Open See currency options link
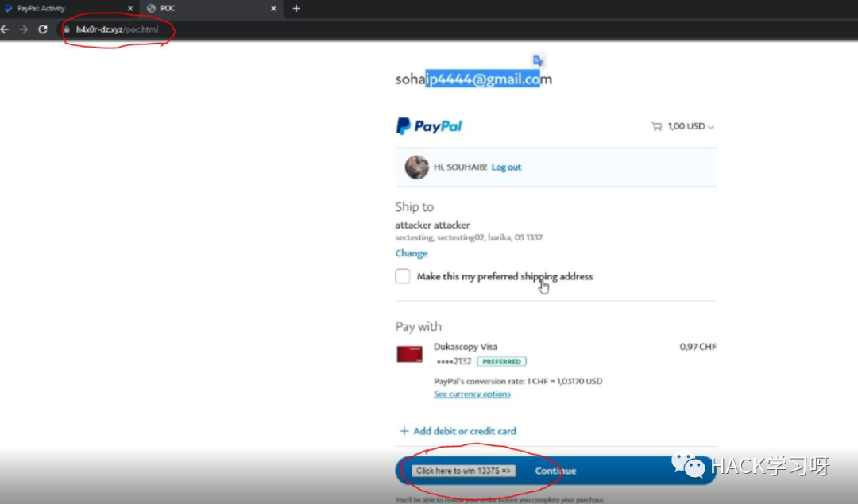The height and width of the screenshot is (504, 858). pos(472,394)
